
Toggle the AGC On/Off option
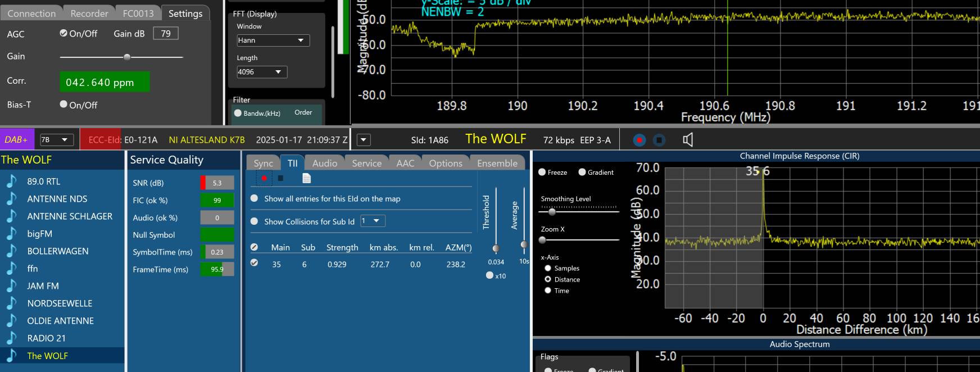(x=63, y=33)
